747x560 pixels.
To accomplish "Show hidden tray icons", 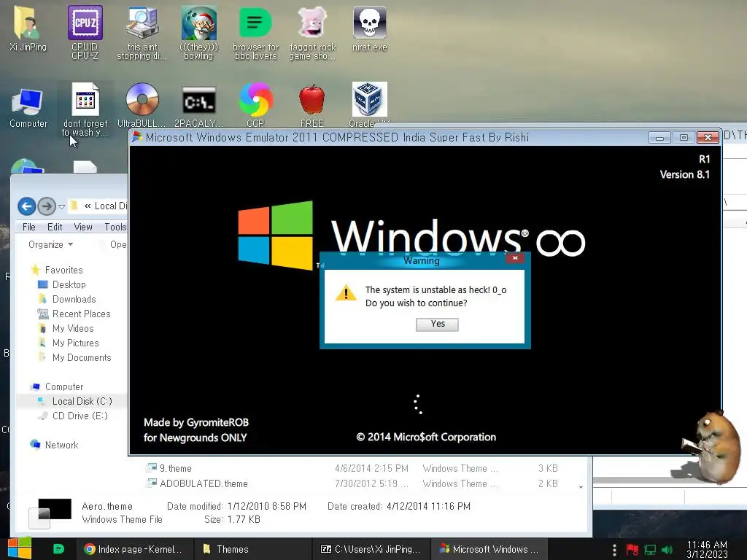I will tap(614, 550).
